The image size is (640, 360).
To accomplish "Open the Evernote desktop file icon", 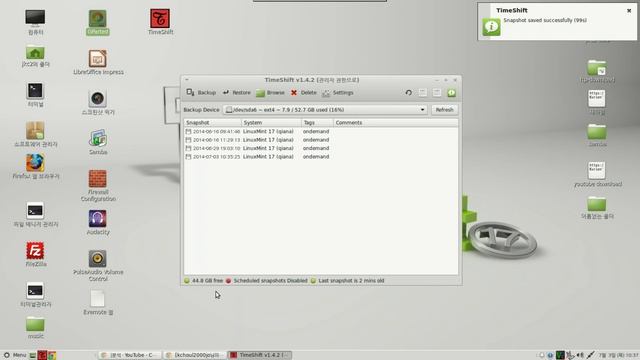I will [x=98, y=302].
